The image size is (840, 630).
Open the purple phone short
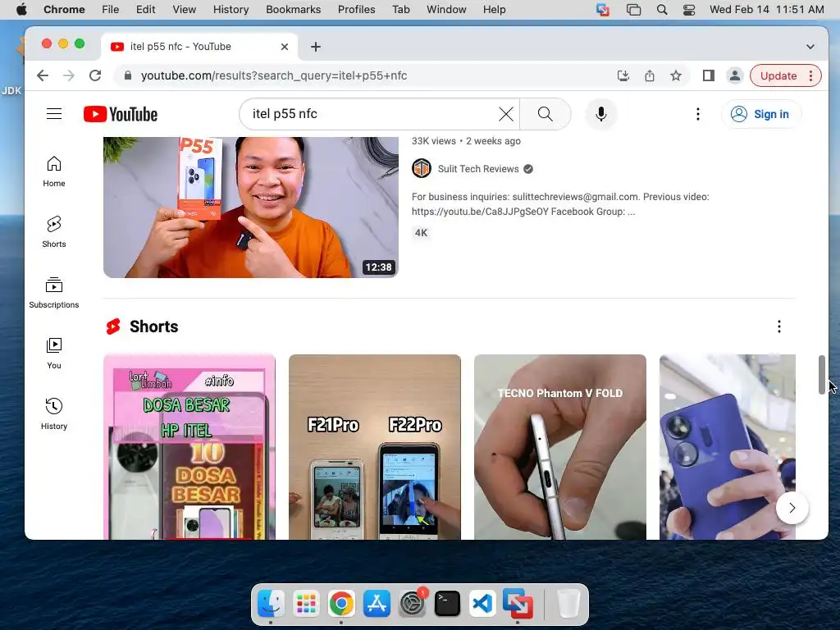(728, 447)
